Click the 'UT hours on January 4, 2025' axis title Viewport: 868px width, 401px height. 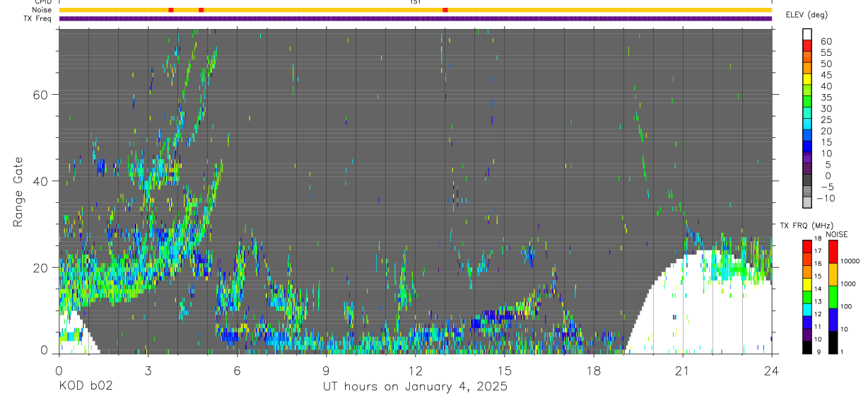point(415,386)
